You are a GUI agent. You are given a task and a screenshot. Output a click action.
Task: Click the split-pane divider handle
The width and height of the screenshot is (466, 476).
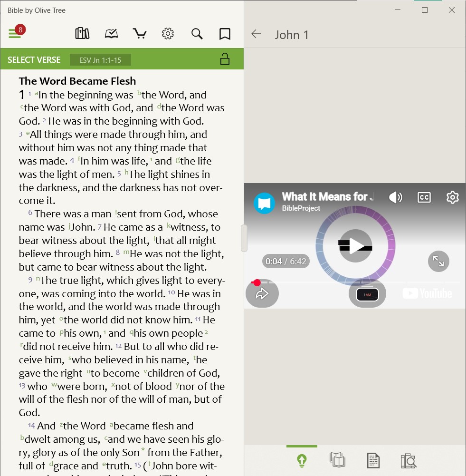(x=244, y=238)
